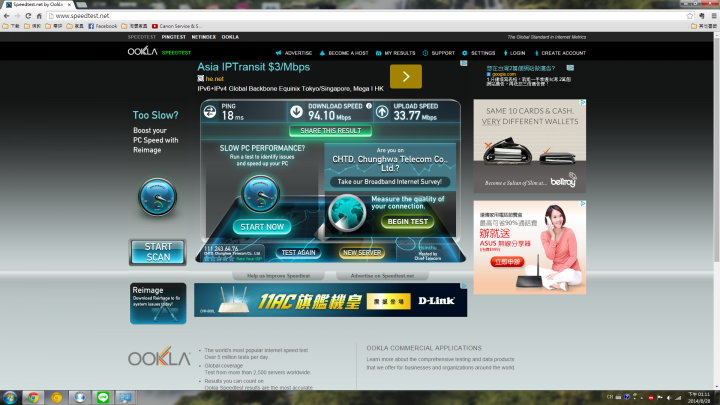Screen dimensions: 720x405
Task: Open the Chrome menu icon
Action: pyautogui.click(x=714, y=16)
